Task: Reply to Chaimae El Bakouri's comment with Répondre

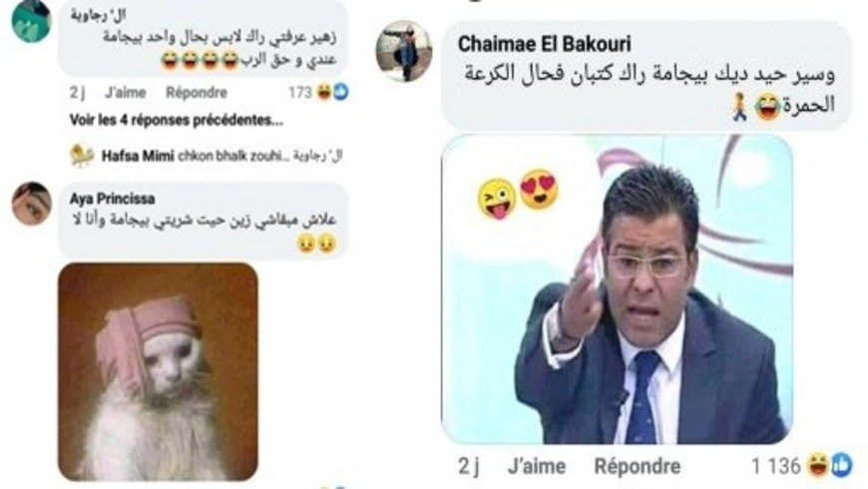Action: (x=638, y=466)
